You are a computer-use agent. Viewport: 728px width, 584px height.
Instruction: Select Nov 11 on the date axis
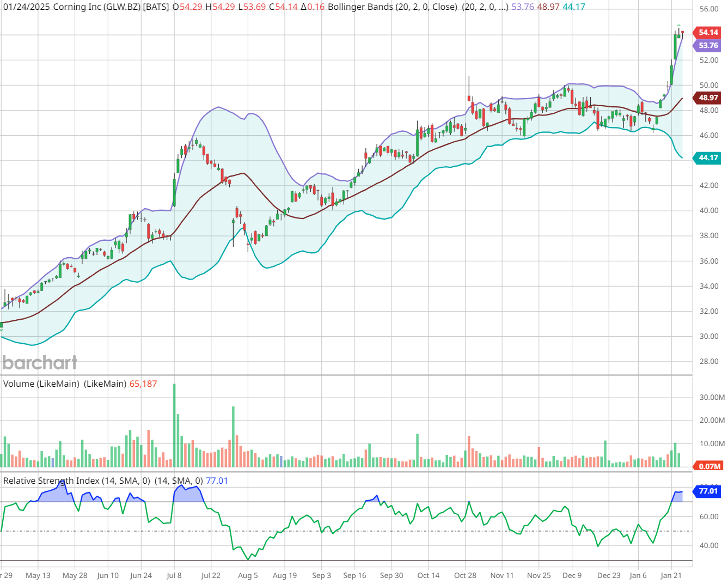click(502, 575)
